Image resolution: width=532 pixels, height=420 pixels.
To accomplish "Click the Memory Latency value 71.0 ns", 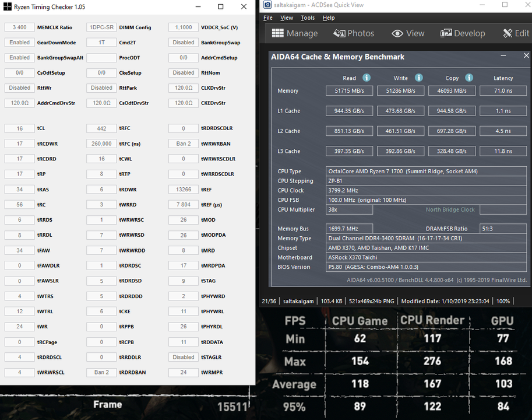I will pyautogui.click(x=503, y=90).
